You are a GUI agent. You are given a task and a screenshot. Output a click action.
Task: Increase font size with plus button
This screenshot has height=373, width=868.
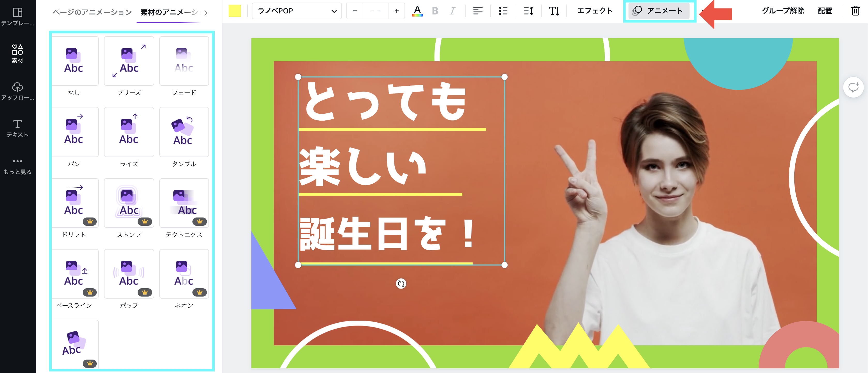[396, 11]
